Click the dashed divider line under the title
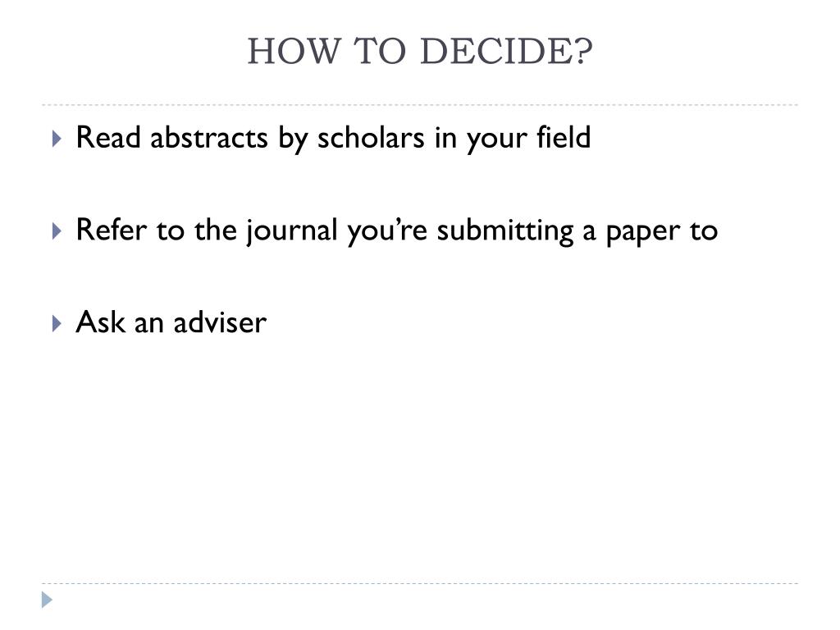 click(419, 105)
